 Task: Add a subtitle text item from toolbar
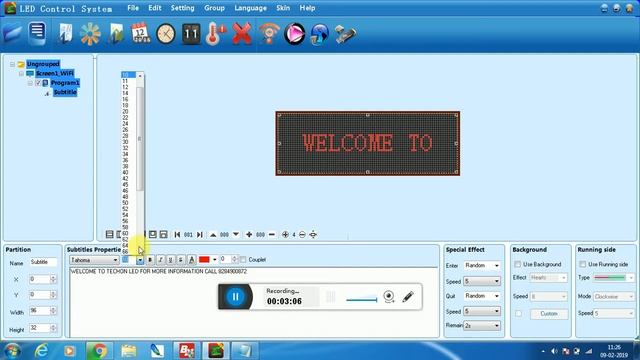click(65, 33)
